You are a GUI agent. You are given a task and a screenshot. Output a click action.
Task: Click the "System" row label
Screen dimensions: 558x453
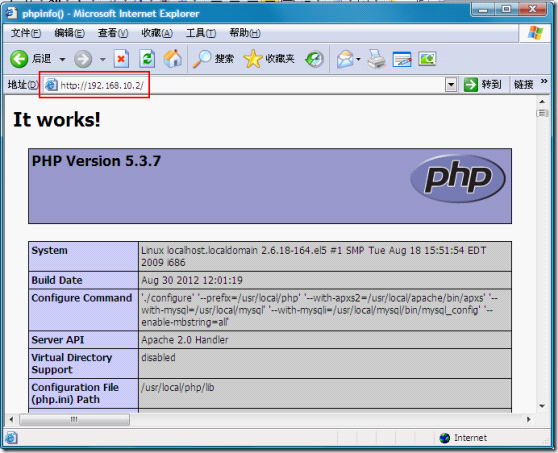click(x=49, y=251)
